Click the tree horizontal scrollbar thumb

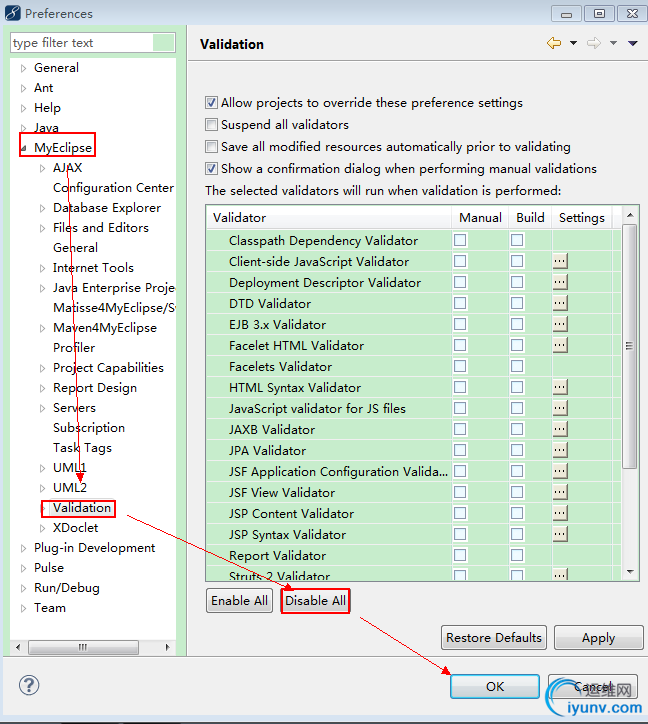83,647
